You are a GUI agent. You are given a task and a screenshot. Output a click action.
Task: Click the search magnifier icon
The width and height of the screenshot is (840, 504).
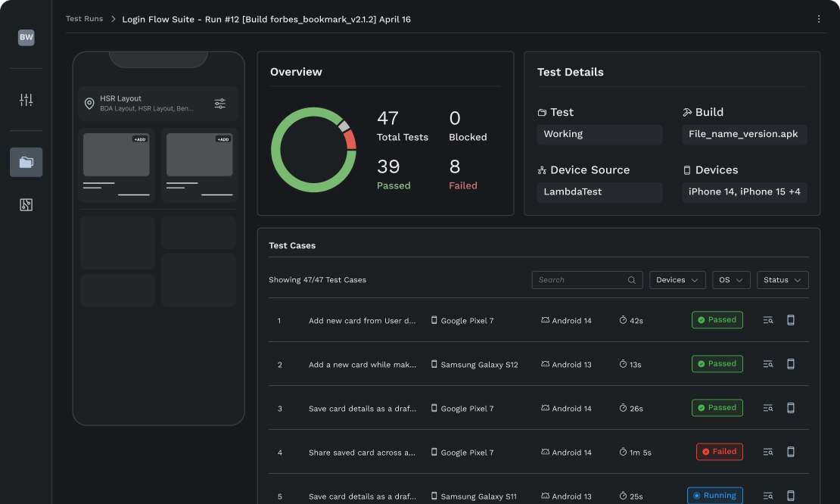point(632,280)
